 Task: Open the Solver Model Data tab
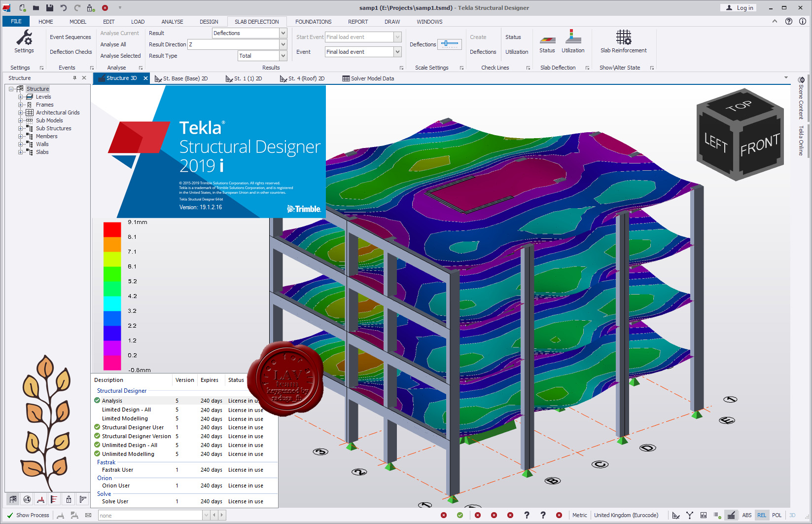click(x=368, y=78)
